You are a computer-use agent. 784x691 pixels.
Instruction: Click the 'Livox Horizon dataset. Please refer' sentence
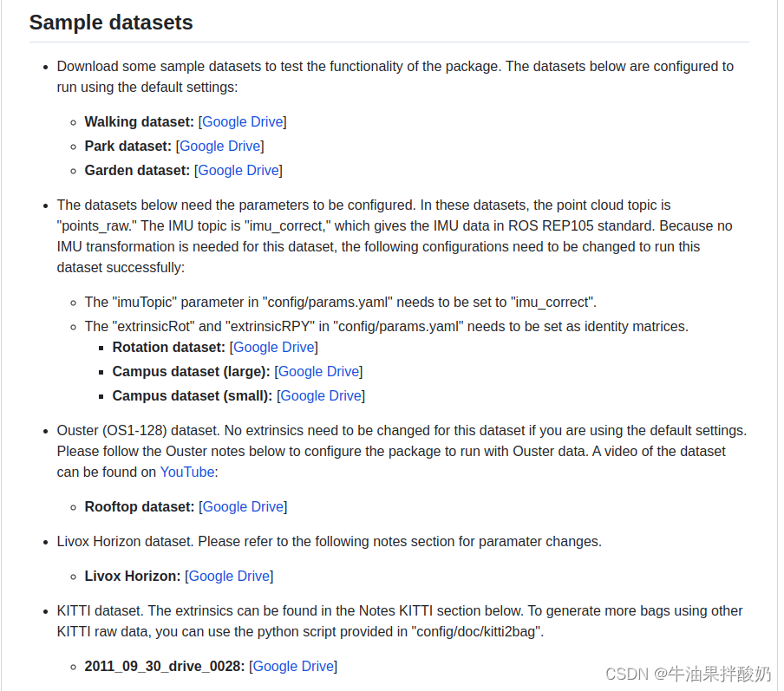coord(329,542)
